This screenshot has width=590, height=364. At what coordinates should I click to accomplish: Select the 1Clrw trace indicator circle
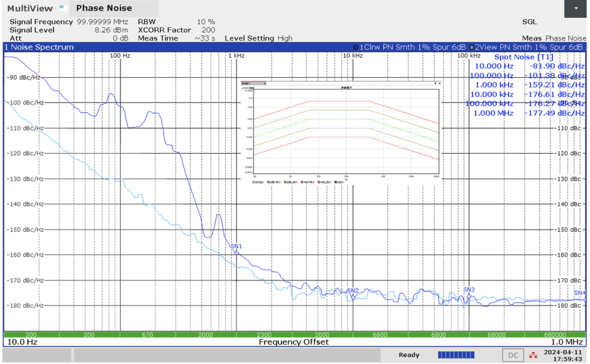356,47
